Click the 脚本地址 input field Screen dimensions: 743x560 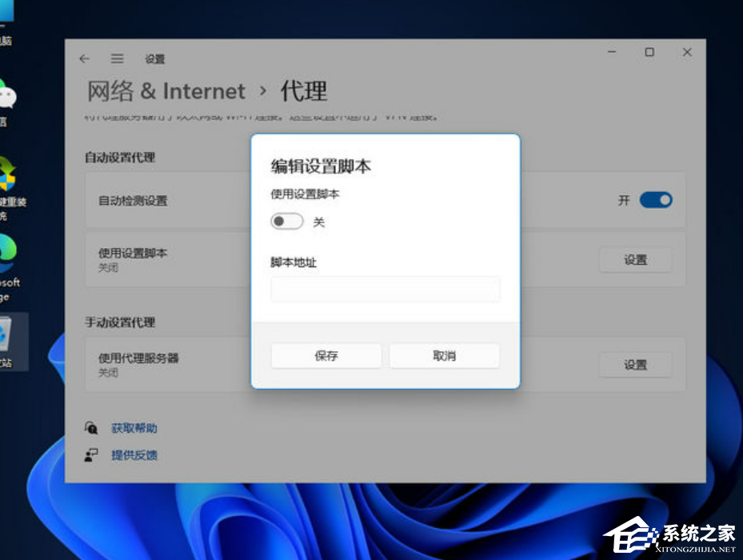(385, 289)
